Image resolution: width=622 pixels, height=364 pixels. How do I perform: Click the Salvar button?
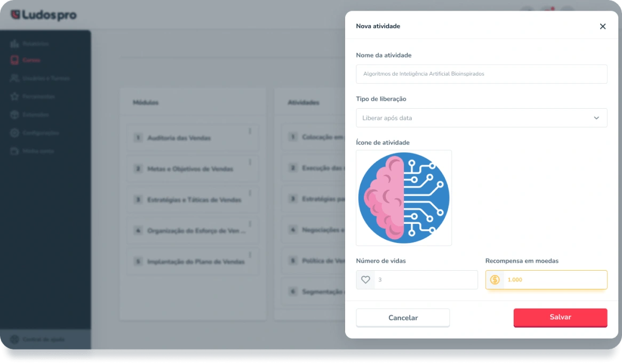click(x=560, y=317)
